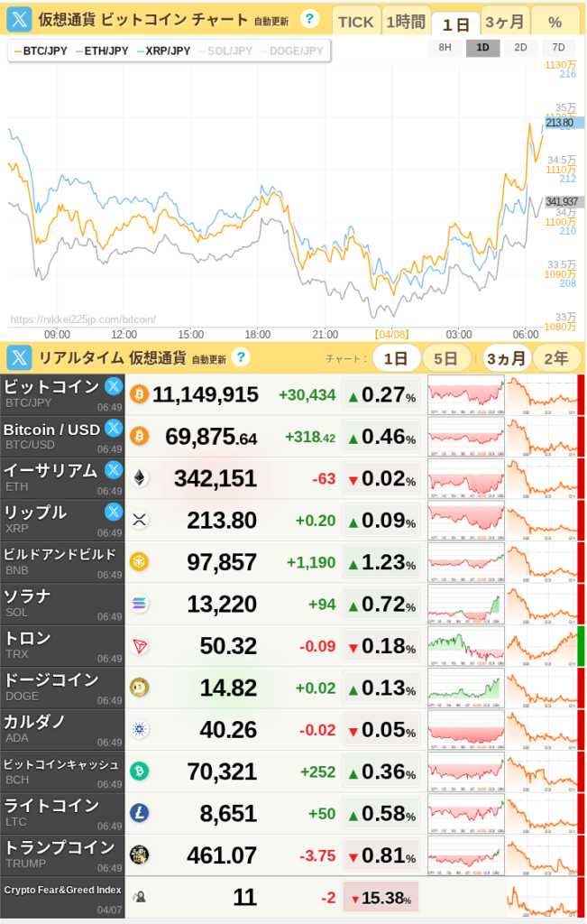Screen dimensions: 587x924
Task: Switch to the TICK chart tab
Action: (x=355, y=23)
